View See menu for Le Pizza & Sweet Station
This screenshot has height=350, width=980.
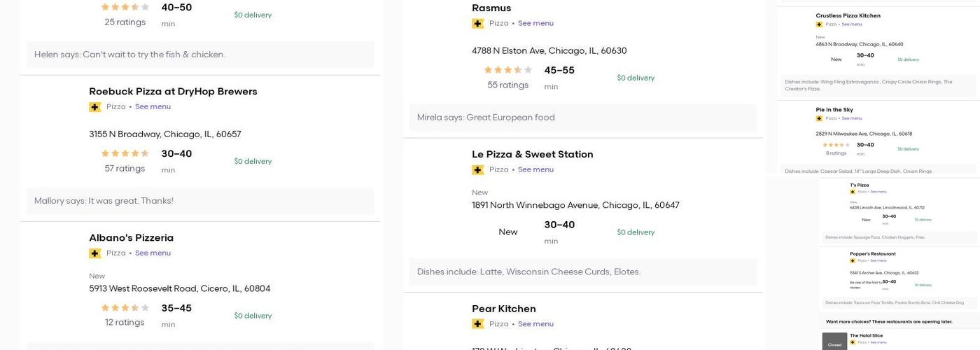(535, 170)
